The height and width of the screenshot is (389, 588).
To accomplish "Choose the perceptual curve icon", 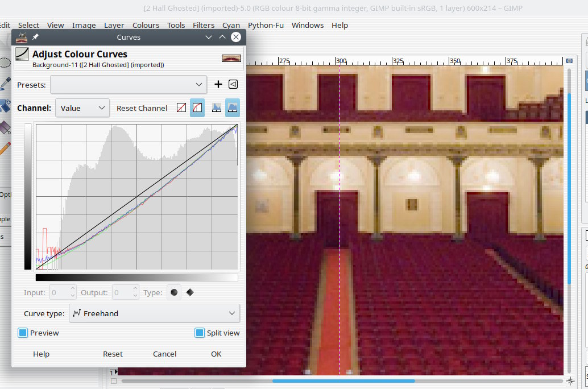I will (197, 108).
